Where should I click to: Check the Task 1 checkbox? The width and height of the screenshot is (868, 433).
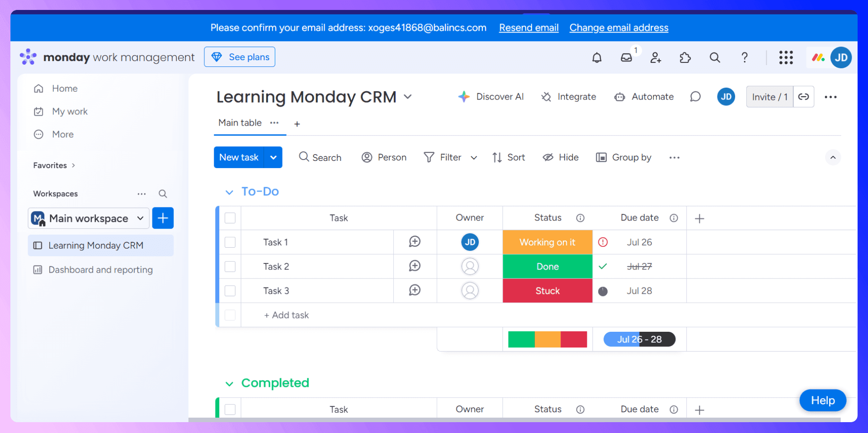(x=230, y=242)
